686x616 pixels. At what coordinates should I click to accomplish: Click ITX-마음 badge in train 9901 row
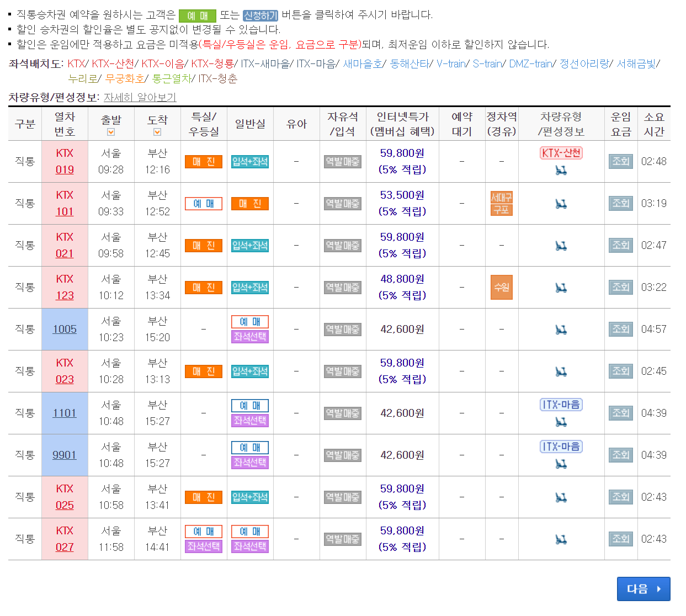coord(561,447)
